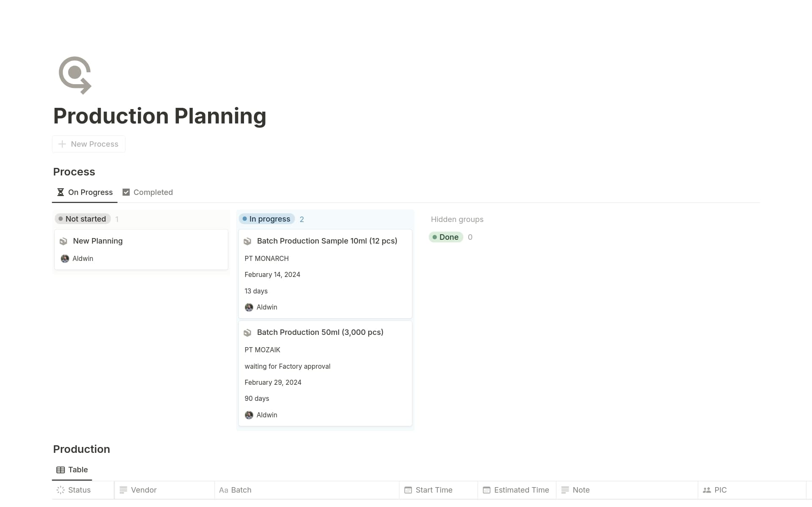Click the sparkle icon in the Status column header
Viewport: 812px width, 507px height.
tap(60, 490)
